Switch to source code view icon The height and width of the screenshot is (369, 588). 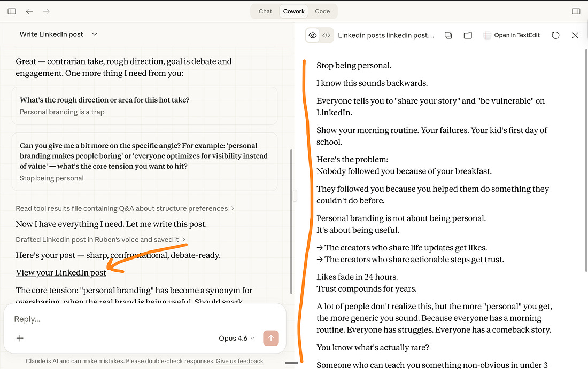pos(326,35)
